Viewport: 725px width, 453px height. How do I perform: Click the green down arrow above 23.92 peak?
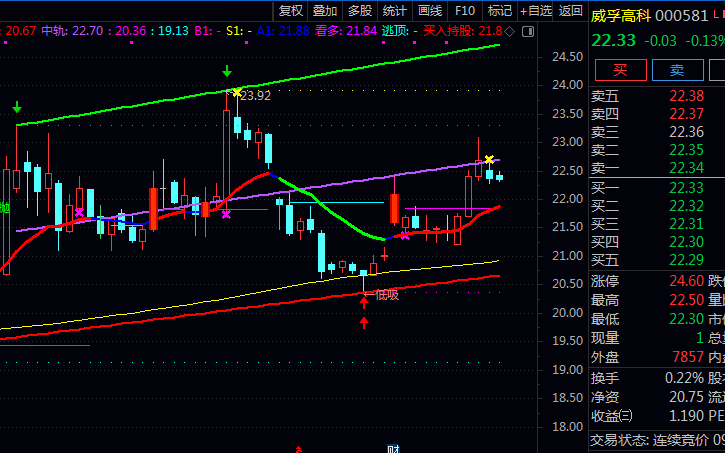[227, 71]
